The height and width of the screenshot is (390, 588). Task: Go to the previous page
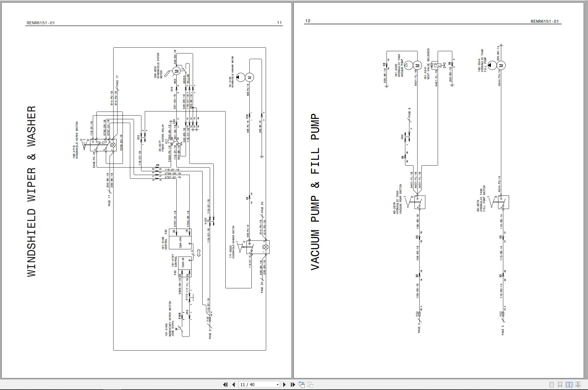coord(233,384)
